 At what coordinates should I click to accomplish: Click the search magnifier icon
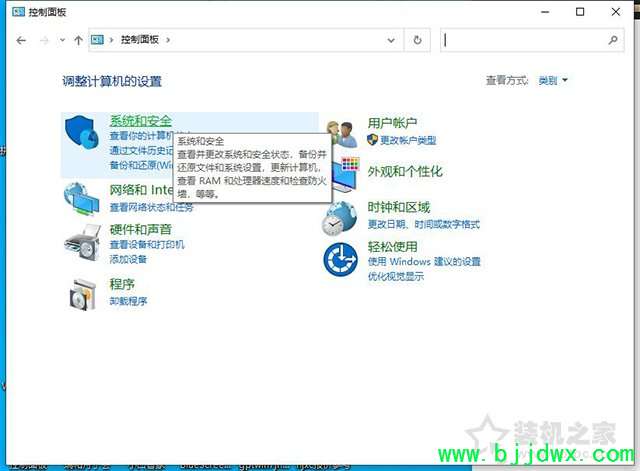[x=613, y=40]
